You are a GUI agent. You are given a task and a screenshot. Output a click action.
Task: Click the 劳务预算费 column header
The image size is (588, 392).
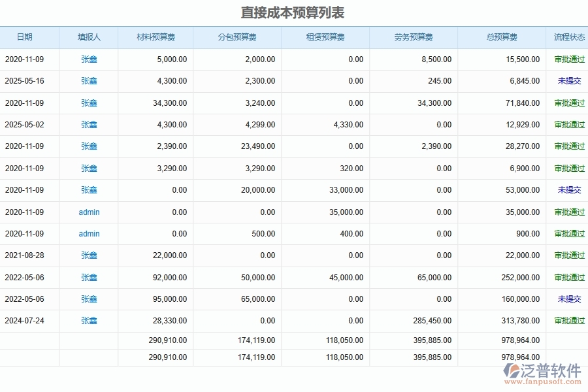(x=413, y=37)
